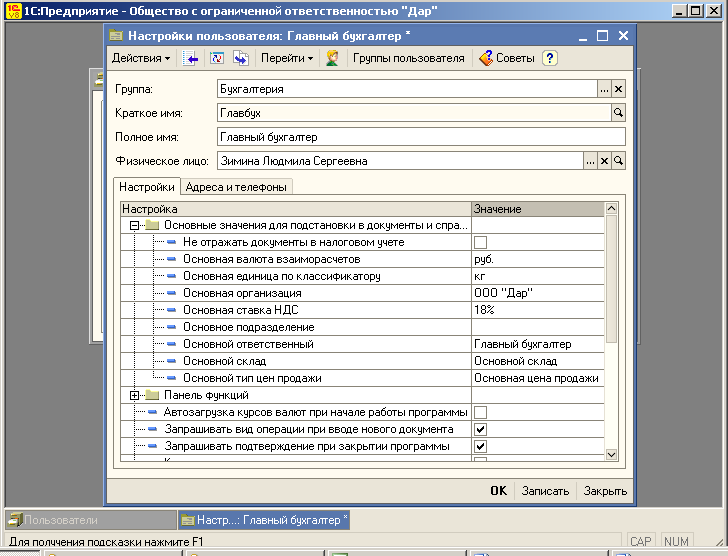Click the find-in-list toolbar icon with blue arrow

pyautogui.click(x=190, y=58)
